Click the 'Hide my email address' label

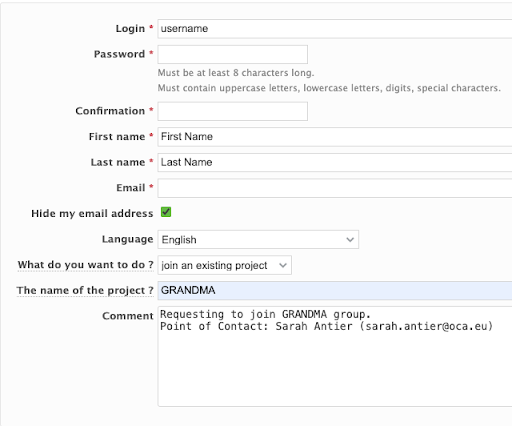pyautogui.click(x=92, y=213)
